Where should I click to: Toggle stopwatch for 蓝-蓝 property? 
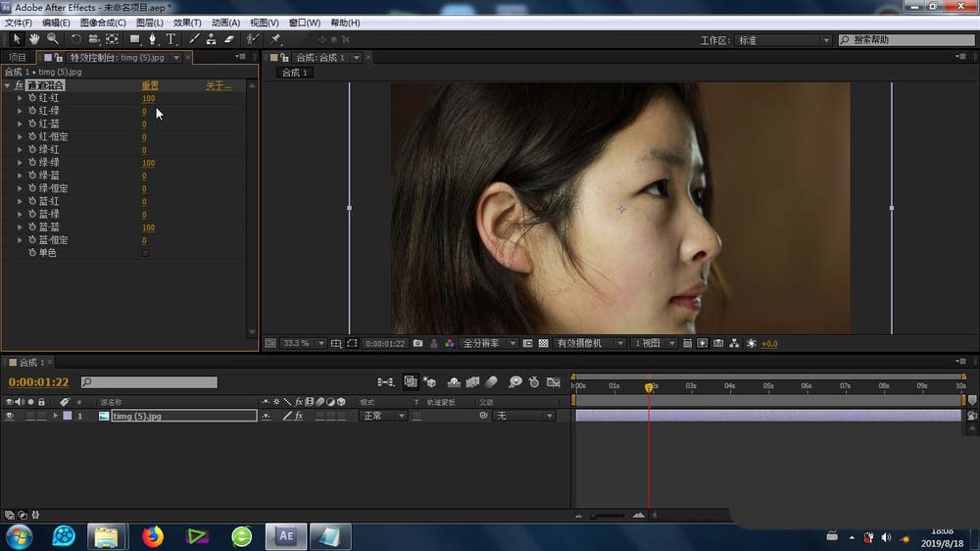pos(32,227)
